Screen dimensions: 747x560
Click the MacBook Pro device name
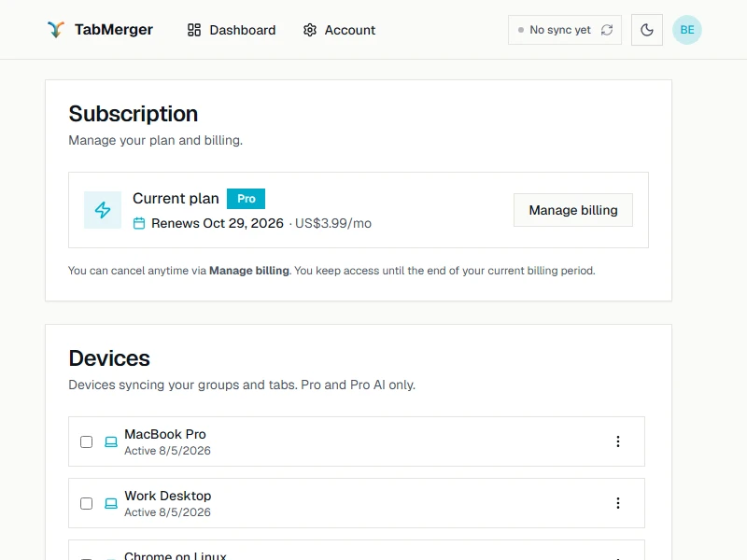165,434
